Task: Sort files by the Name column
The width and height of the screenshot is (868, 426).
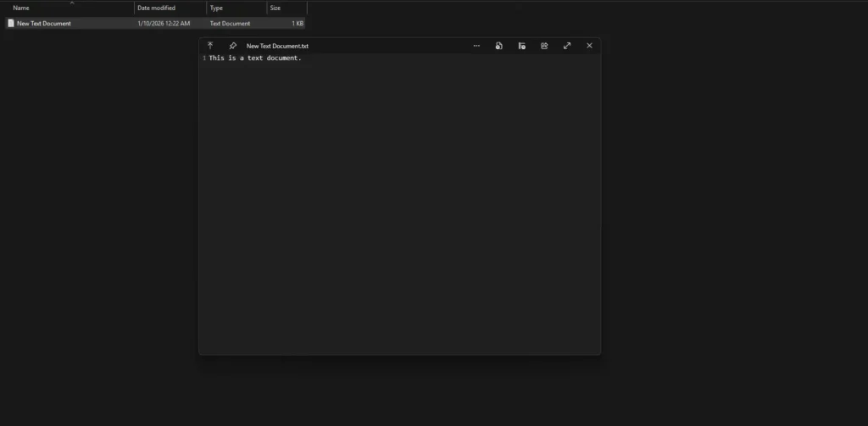Action: tap(21, 8)
